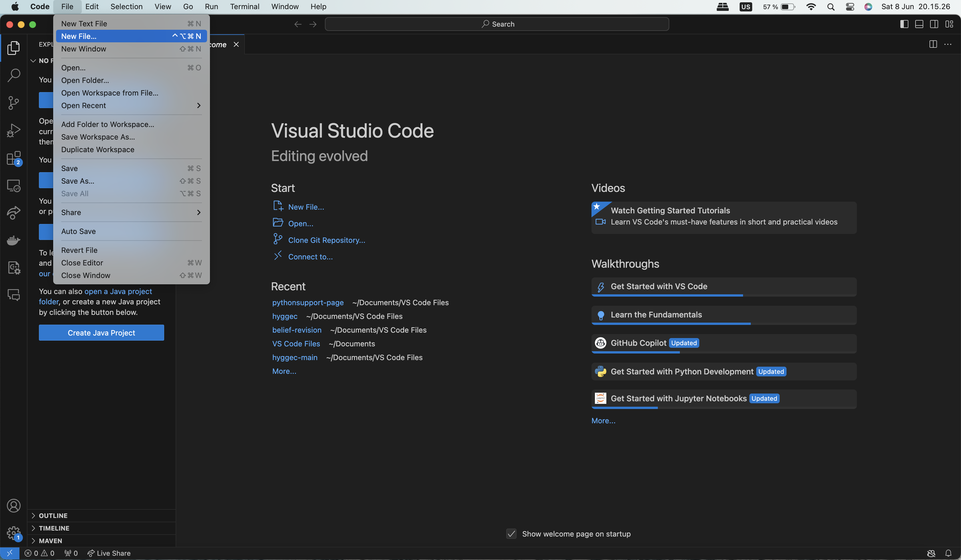
Task: Open macOS Control Center icon
Action: pos(850,7)
